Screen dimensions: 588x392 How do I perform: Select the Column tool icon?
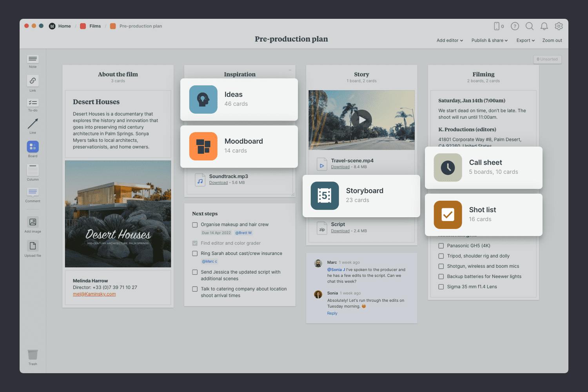pos(33,170)
